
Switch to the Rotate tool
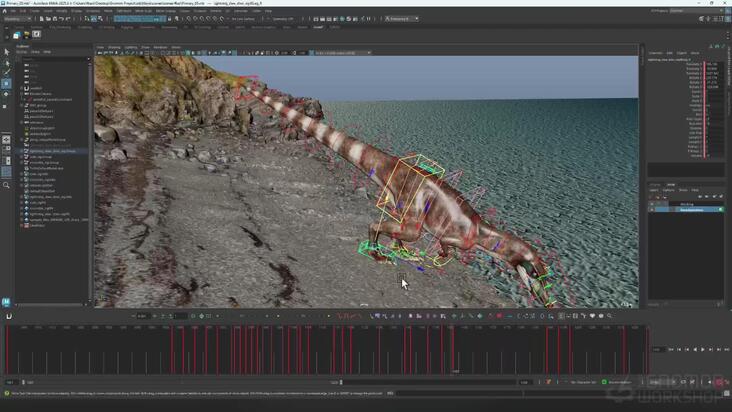6,94
